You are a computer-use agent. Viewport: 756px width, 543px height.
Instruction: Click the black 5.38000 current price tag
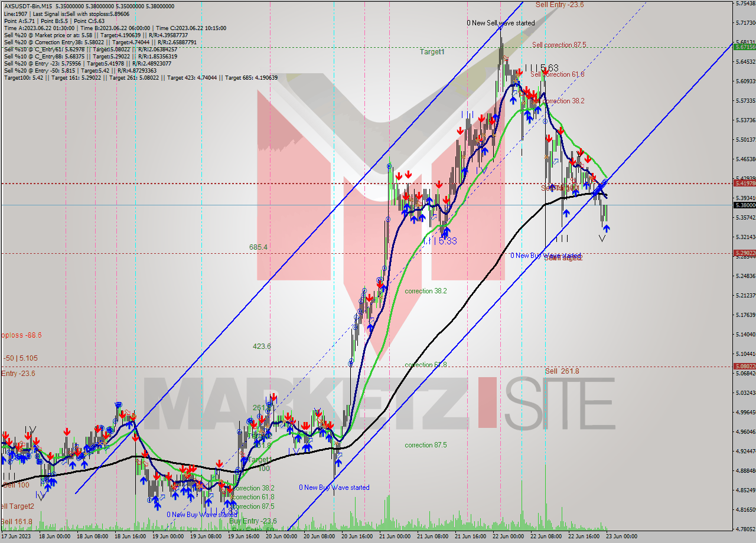(744, 205)
